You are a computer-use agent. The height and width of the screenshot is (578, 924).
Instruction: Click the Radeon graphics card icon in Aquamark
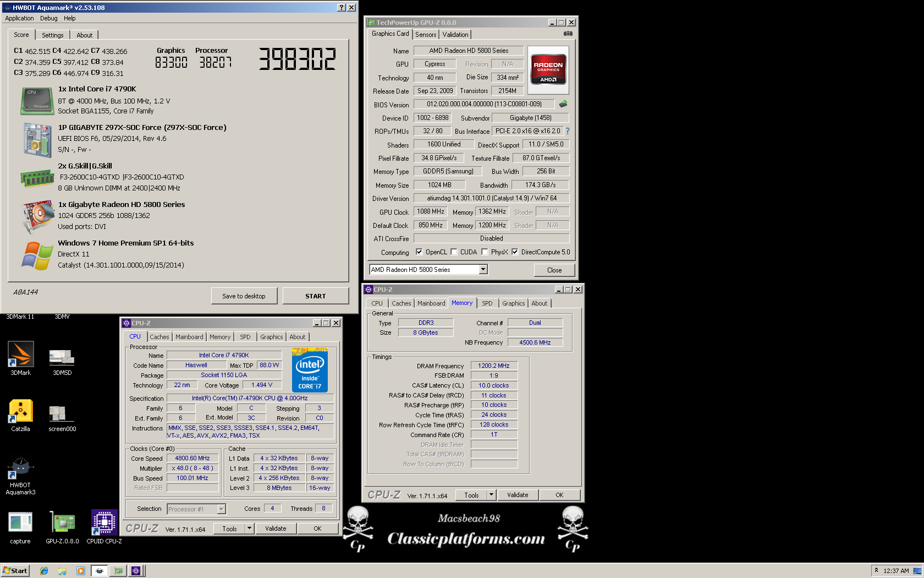(37, 217)
